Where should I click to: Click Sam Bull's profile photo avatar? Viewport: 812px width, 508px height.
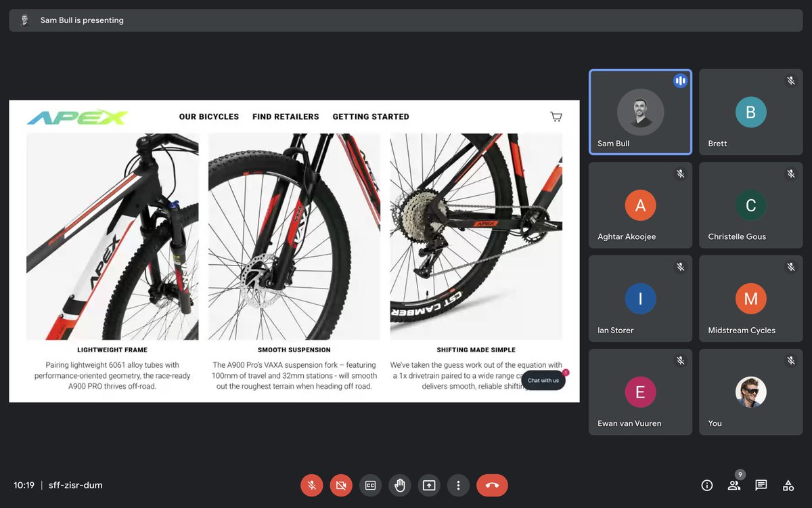640,112
